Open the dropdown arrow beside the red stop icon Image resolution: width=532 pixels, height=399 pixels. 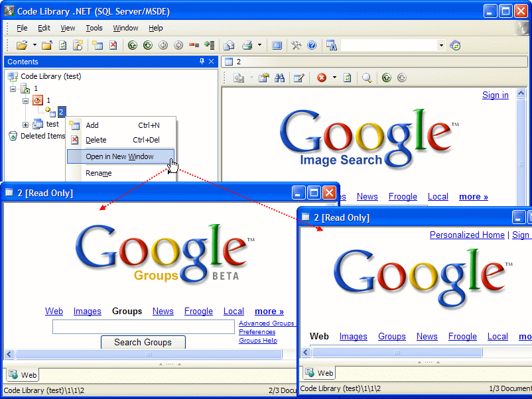pyautogui.click(x=334, y=78)
